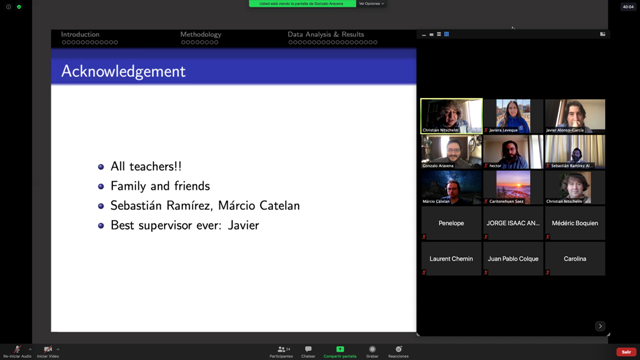
Task: Switch video panel to vertical strip view
Action: click(x=439, y=34)
